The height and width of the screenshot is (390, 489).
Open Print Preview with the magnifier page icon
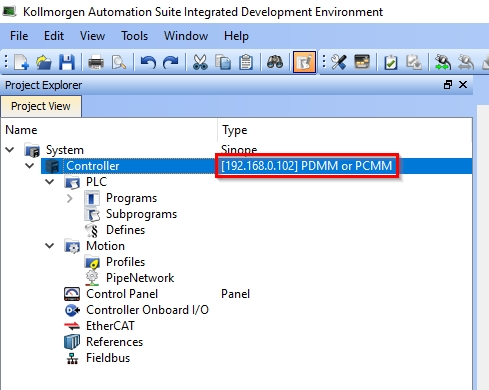[x=119, y=62]
